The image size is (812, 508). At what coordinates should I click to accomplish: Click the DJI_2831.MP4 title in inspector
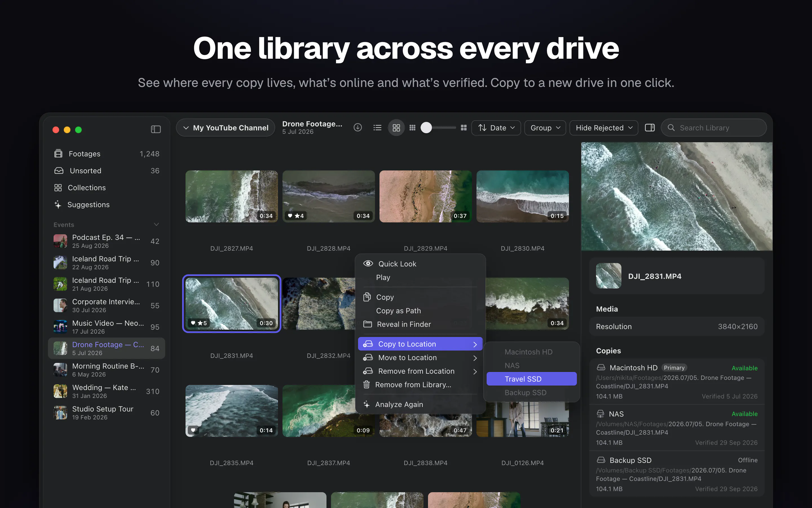pos(655,276)
